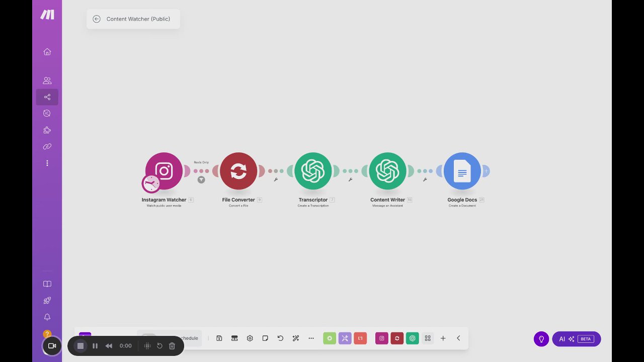Select the Google Docs module

click(x=462, y=171)
